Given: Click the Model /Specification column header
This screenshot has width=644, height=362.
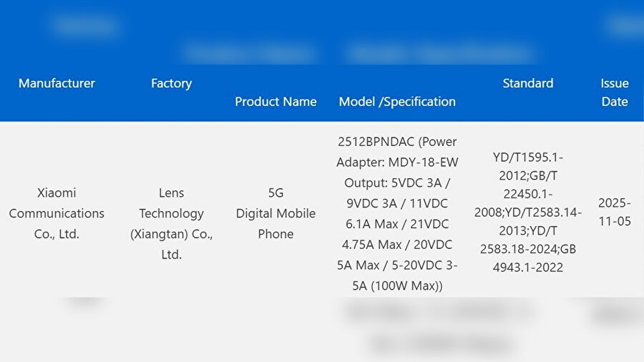Looking at the screenshot, I should pos(397,102).
